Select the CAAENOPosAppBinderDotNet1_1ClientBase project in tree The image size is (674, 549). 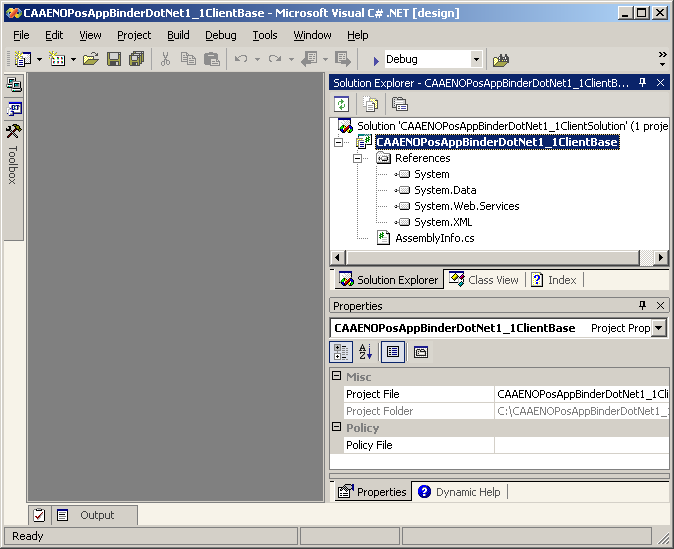click(x=497, y=142)
